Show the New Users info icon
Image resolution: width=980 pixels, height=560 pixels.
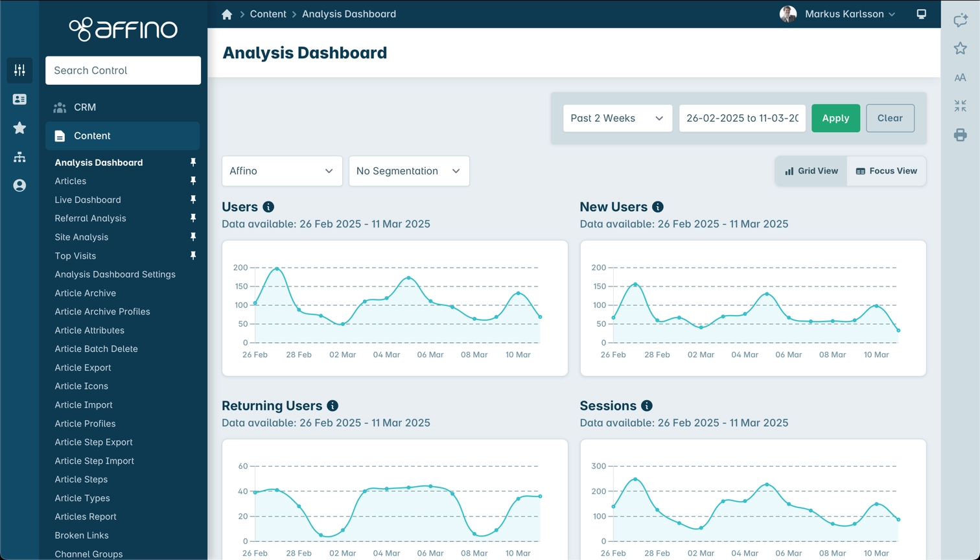point(658,207)
